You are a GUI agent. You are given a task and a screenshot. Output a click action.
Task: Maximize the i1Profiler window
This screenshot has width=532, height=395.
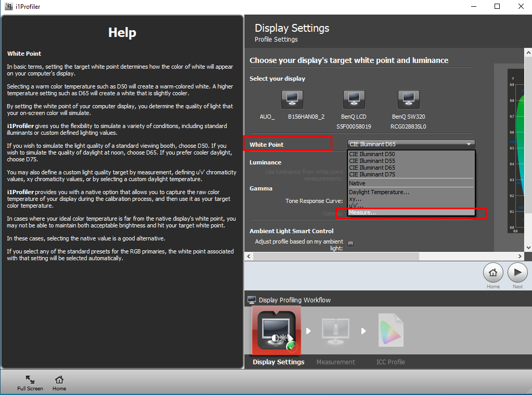click(497, 6)
